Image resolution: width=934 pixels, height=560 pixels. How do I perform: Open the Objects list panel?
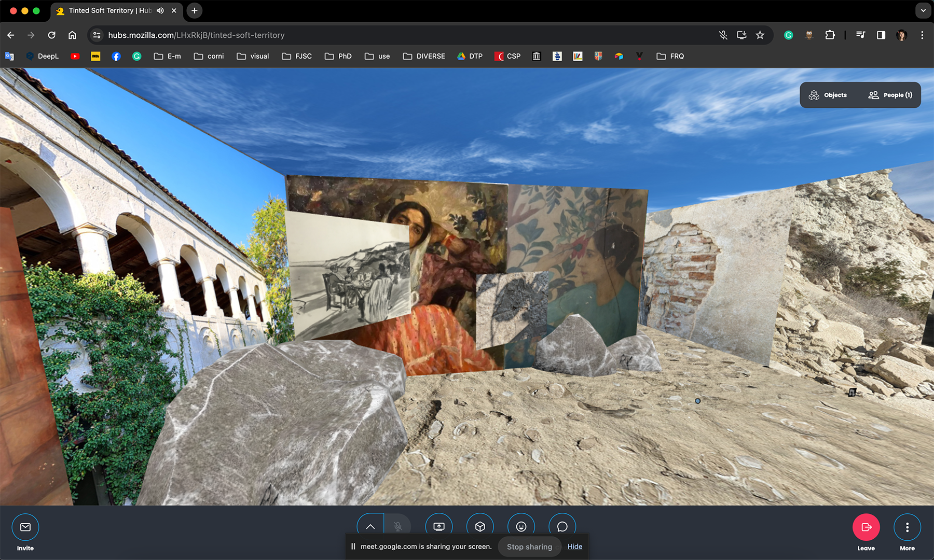click(x=828, y=95)
